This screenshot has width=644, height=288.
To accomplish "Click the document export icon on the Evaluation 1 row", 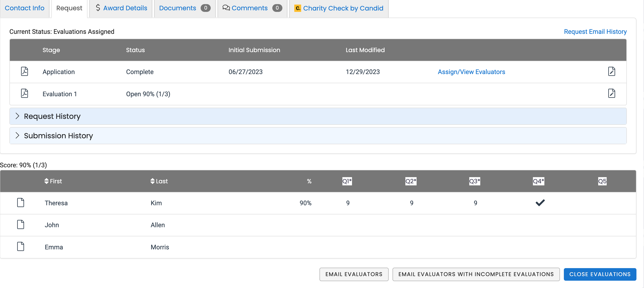I will tap(612, 93).
